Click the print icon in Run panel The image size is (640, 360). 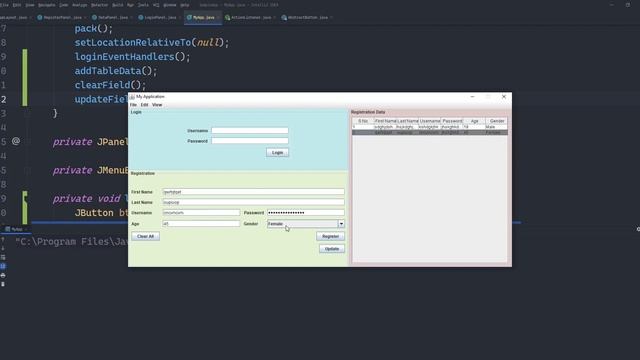[x=3, y=276]
